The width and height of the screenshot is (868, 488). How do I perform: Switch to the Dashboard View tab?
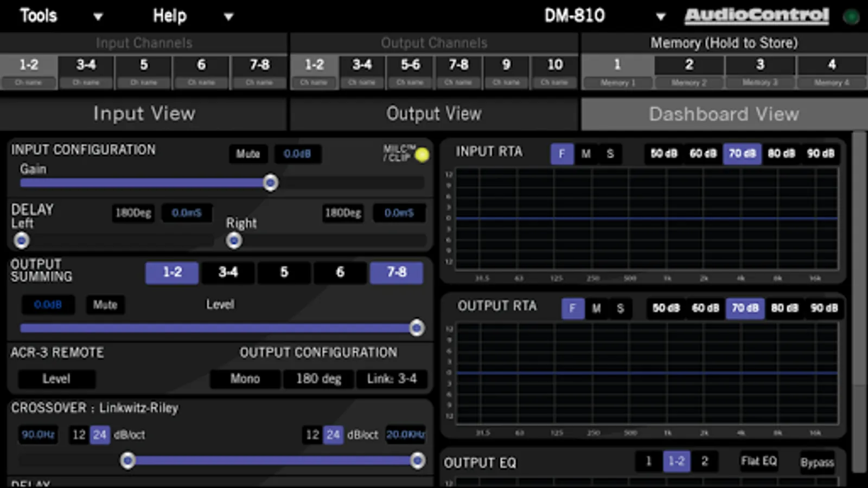[x=724, y=114]
